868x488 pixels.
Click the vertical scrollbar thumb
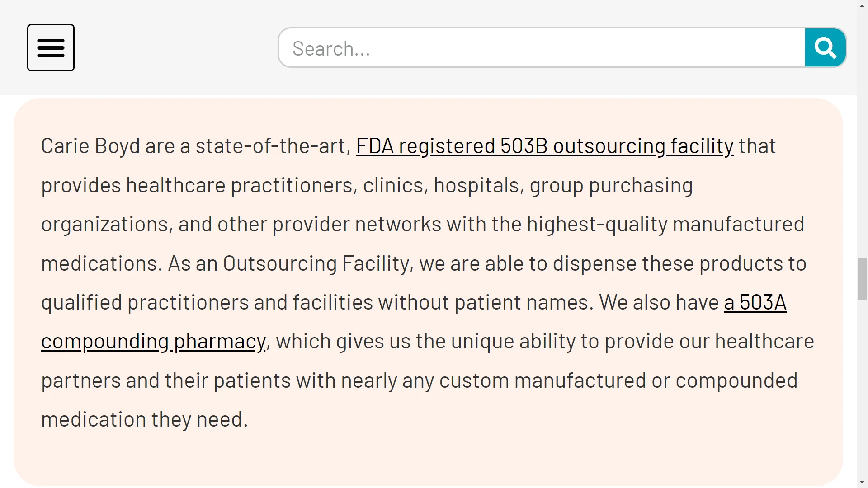(x=862, y=279)
